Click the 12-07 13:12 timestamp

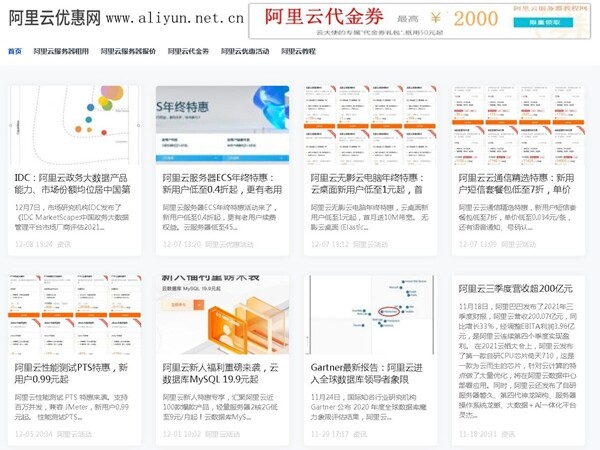click(x=329, y=244)
